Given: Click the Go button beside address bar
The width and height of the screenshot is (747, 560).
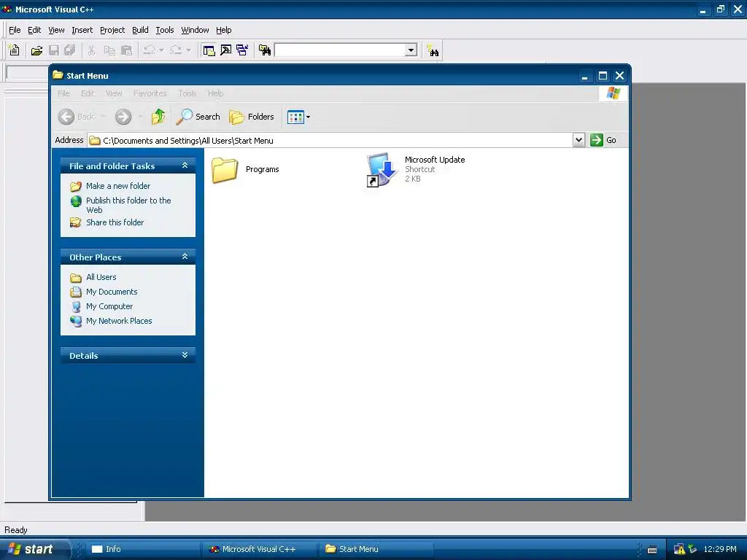Looking at the screenshot, I should coord(603,140).
